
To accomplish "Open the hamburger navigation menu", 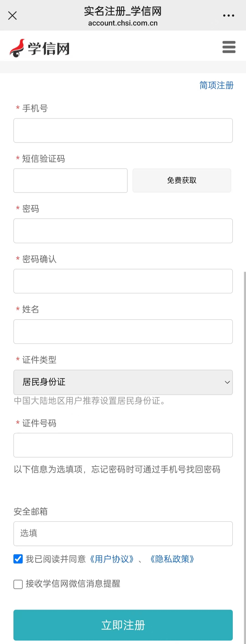I will point(229,47).
